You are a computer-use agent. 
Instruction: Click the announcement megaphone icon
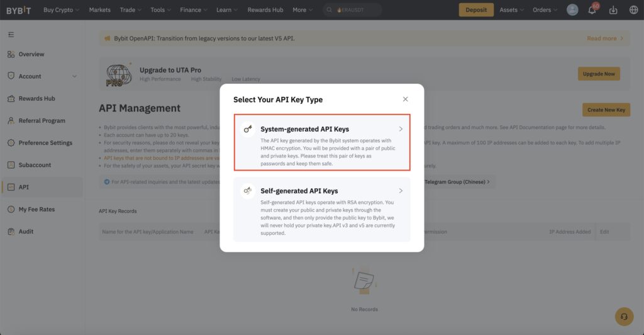click(x=107, y=38)
